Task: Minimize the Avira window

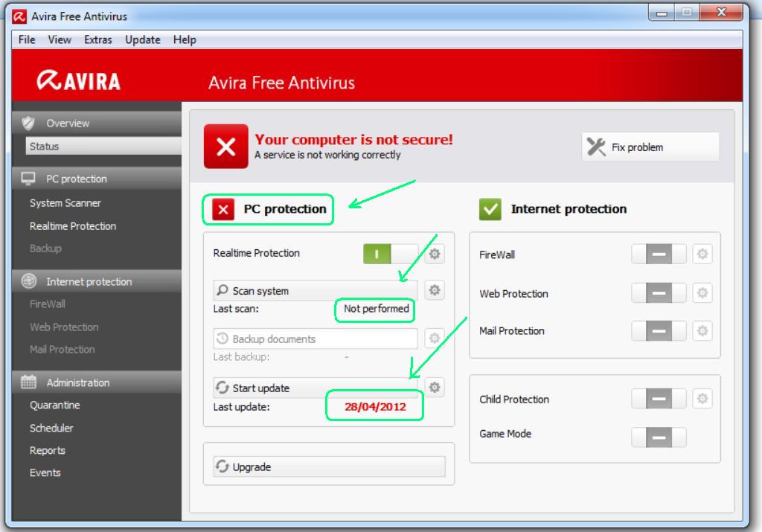Action: point(662,13)
